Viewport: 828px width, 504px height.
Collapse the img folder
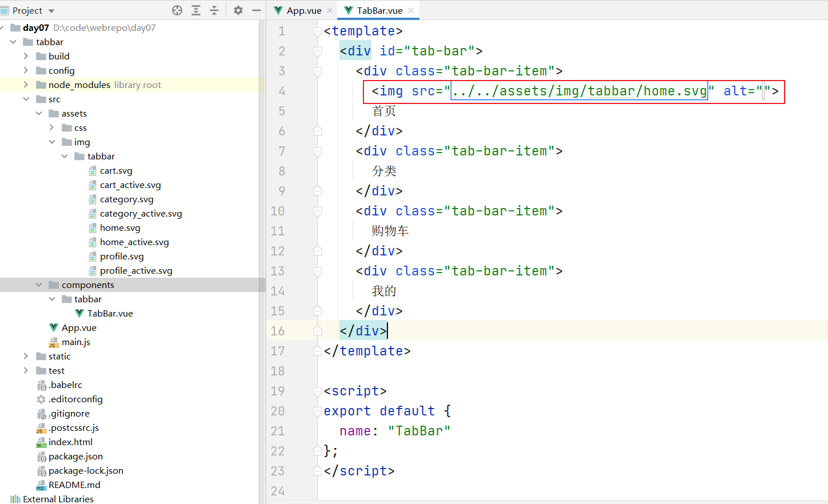click(52, 142)
